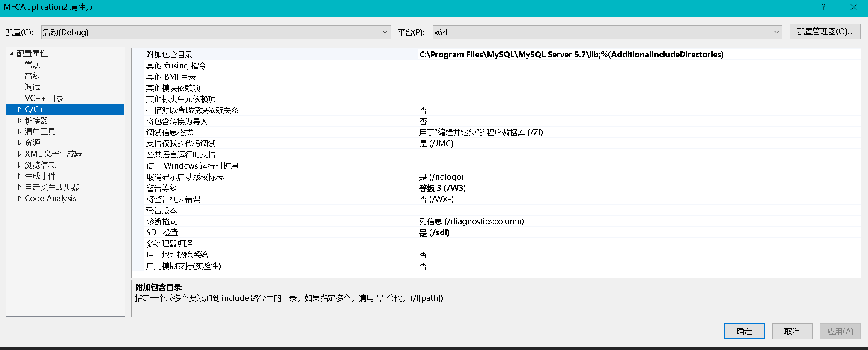Expand the 自定义生成步骤 node arrow
The image size is (868, 350).
pyautogui.click(x=20, y=187)
